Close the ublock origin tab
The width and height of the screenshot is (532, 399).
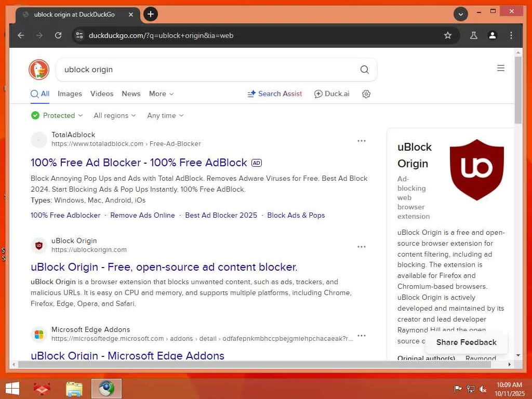131,15
